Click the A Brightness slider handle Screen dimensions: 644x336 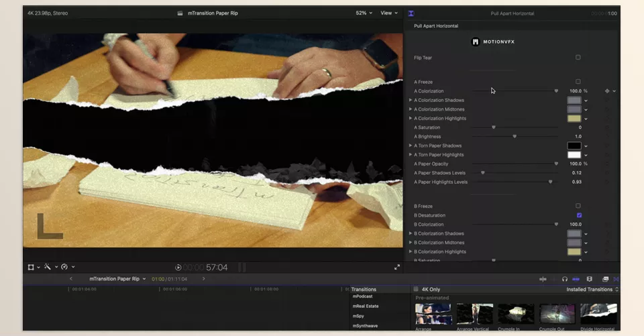515,136
